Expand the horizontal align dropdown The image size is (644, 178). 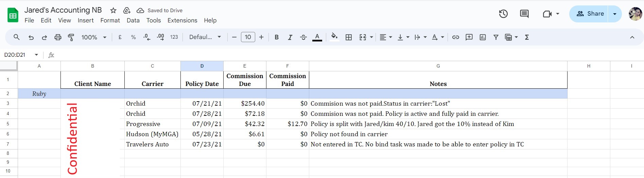click(386, 37)
